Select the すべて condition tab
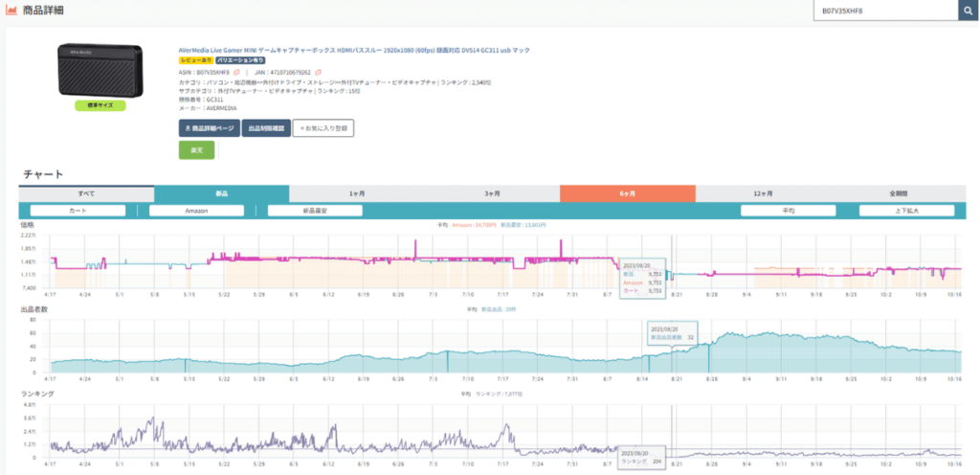The height and width of the screenshot is (475, 980). point(86,193)
